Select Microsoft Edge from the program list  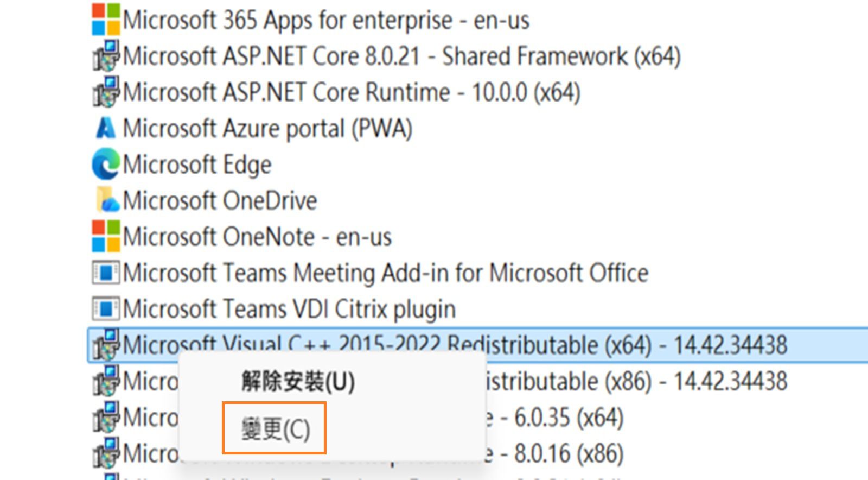195,163
